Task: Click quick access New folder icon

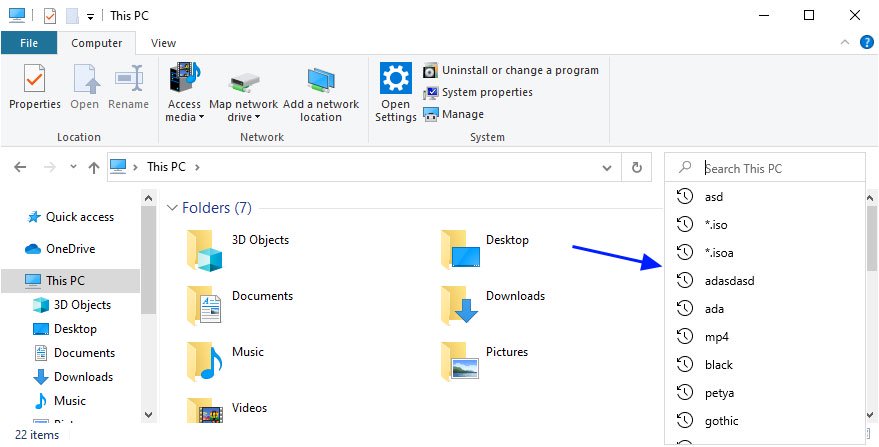Action: [72, 16]
